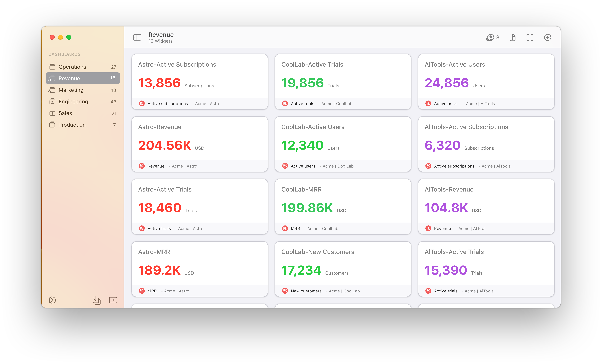The height and width of the screenshot is (364, 602).
Task: Select the Operations dashboard
Action: tap(72, 67)
